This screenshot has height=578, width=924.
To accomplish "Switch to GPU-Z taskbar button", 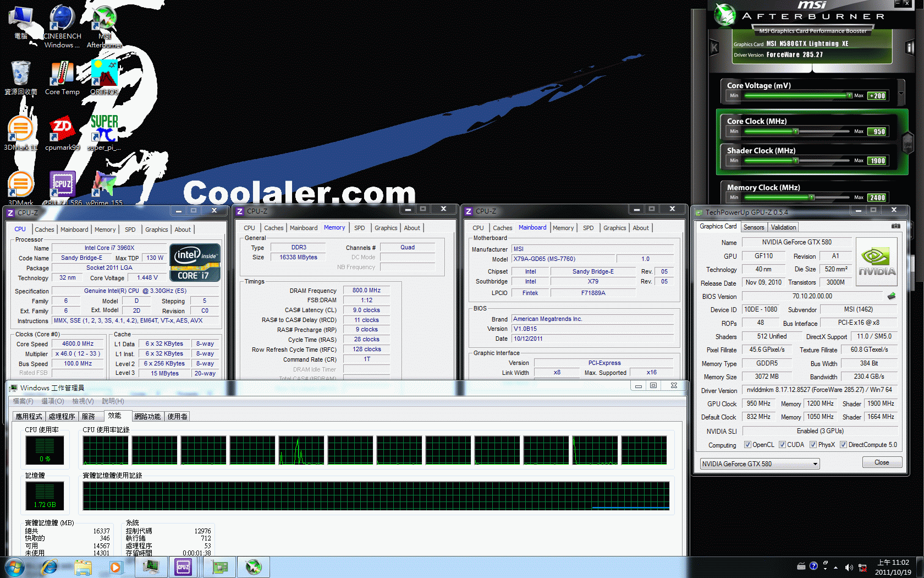I will pyautogui.click(x=219, y=567).
